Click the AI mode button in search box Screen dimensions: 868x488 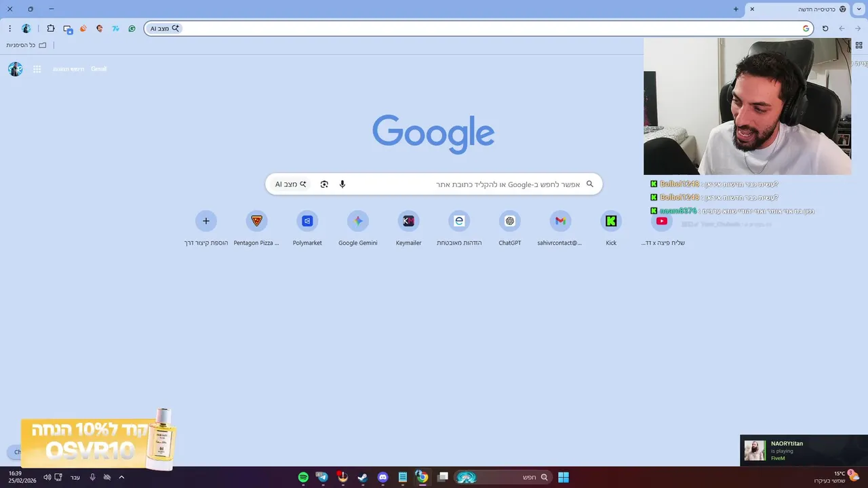point(291,184)
